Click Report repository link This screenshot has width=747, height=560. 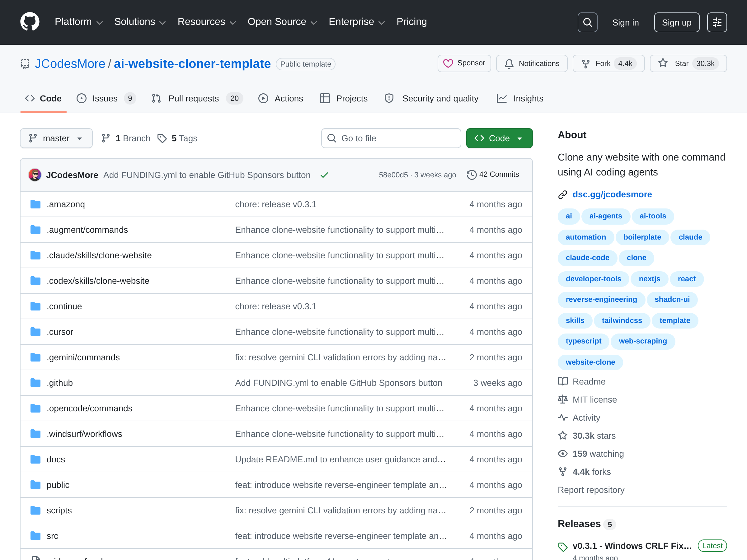(x=591, y=490)
